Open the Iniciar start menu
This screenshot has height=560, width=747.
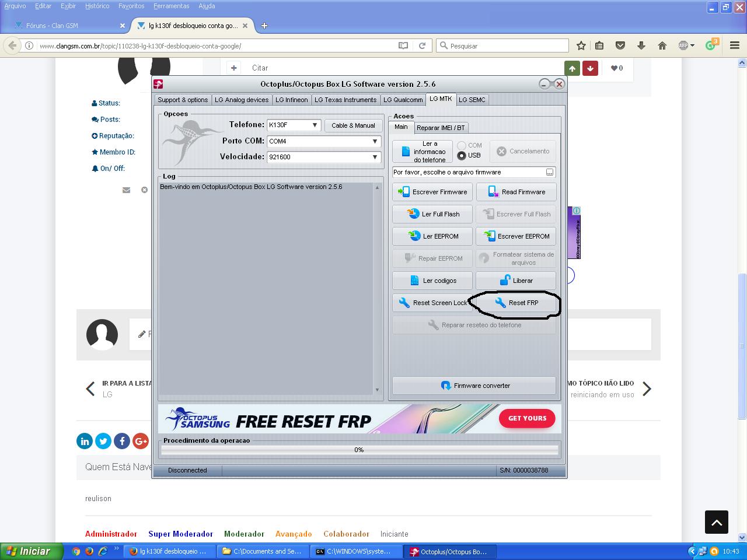[32, 551]
